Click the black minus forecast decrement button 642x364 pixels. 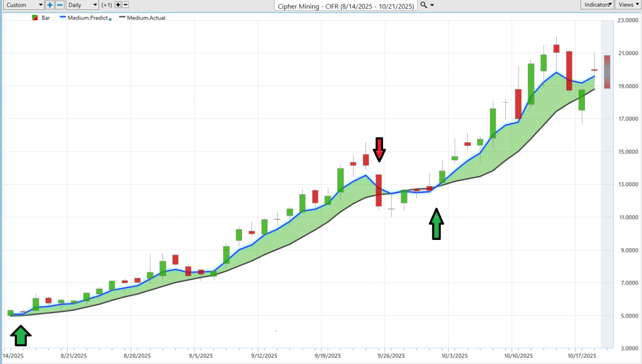[x=125, y=5]
